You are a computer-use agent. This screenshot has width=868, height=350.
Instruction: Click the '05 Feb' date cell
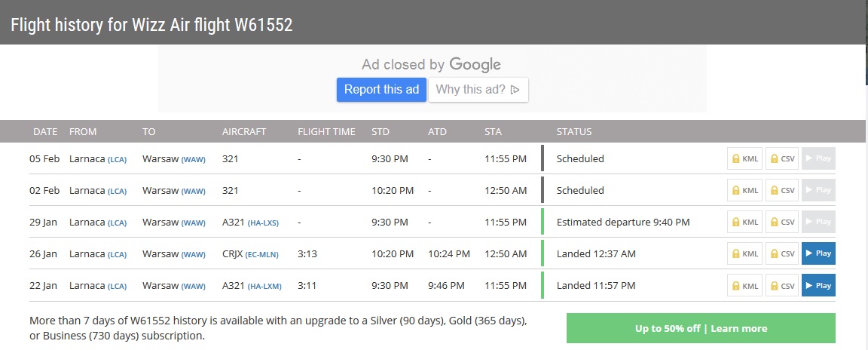tap(44, 159)
